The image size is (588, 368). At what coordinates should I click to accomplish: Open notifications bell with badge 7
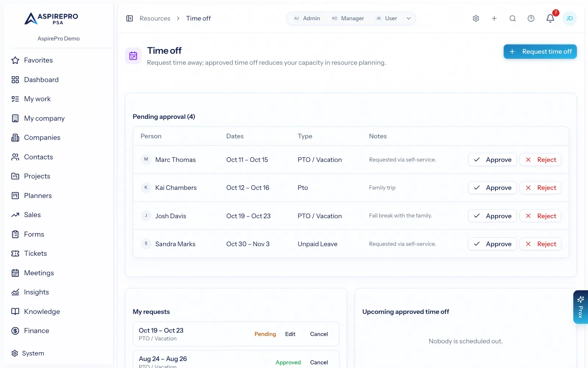coord(551,18)
